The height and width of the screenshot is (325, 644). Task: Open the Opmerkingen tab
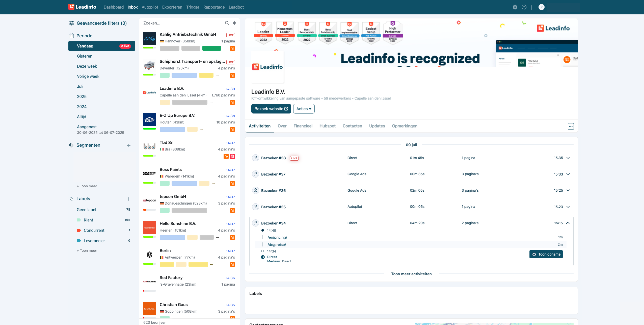(405, 126)
